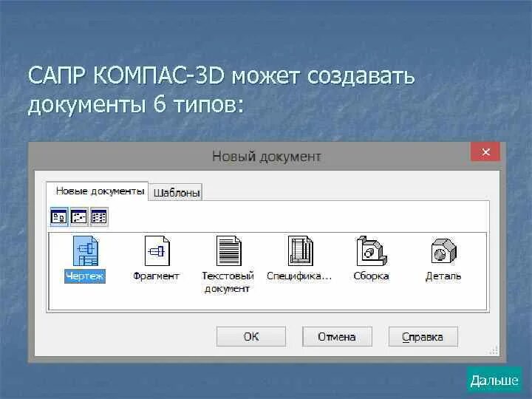Confirm with the OK button
532x399 pixels.
[x=251, y=337]
